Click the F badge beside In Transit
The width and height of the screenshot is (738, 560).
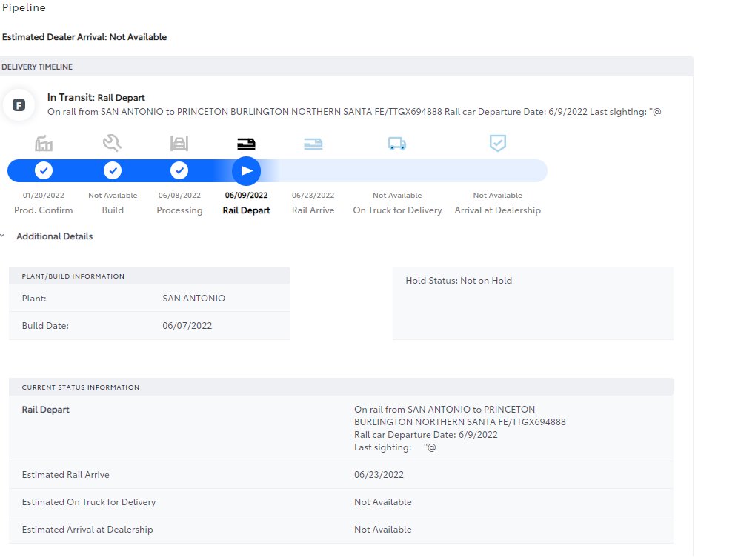19,105
